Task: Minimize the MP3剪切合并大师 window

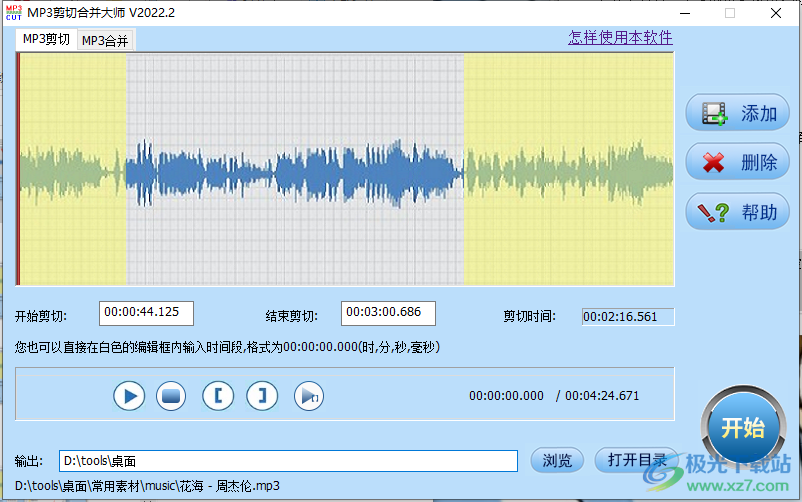Action: coord(684,13)
